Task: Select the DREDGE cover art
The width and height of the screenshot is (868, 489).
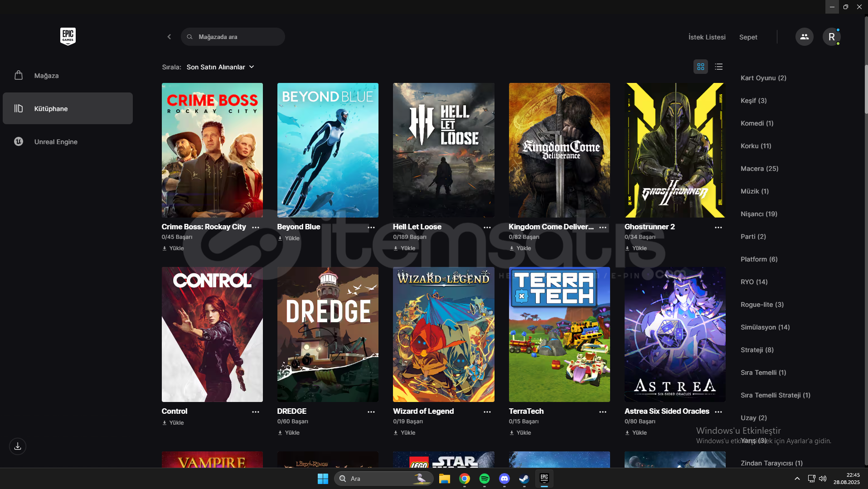Action: 328,334
